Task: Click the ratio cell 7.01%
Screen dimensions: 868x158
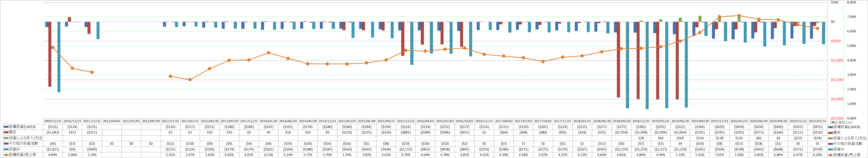Action: click(x=719, y=155)
